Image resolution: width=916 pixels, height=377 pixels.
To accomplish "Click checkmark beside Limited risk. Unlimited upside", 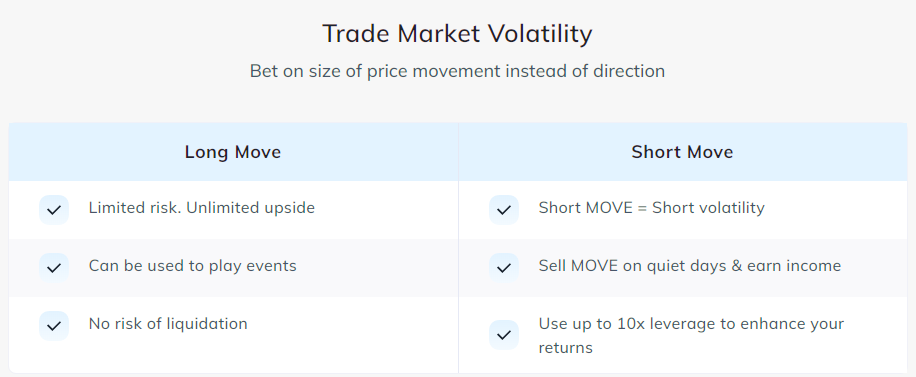I will (54, 210).
